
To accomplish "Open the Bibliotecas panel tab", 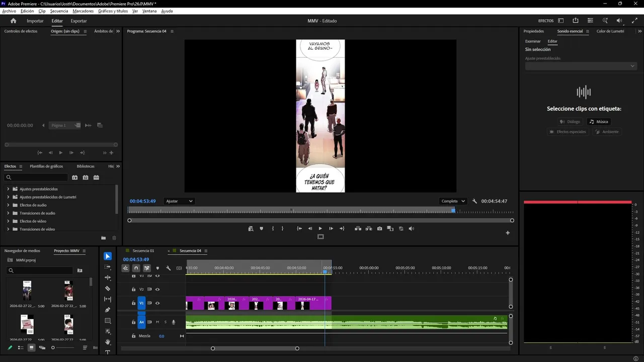I will click(x=86, y=166).
